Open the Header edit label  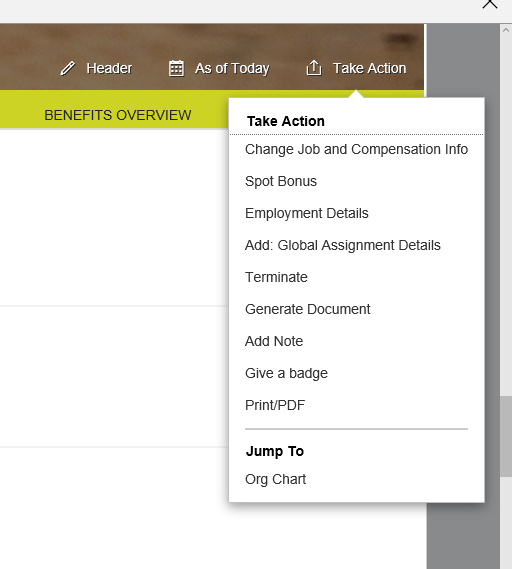click(x=109, y=68)
